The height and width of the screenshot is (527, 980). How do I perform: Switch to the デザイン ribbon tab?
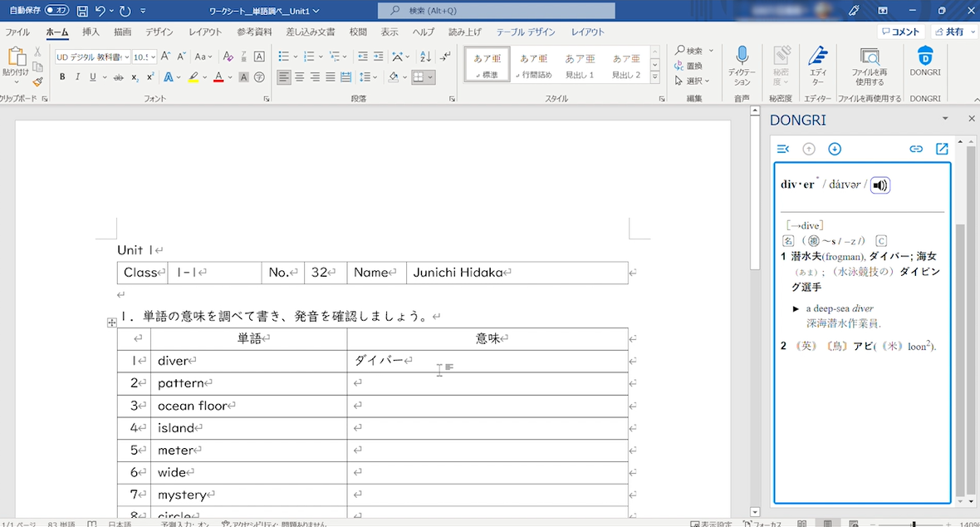tap(159, 32)
